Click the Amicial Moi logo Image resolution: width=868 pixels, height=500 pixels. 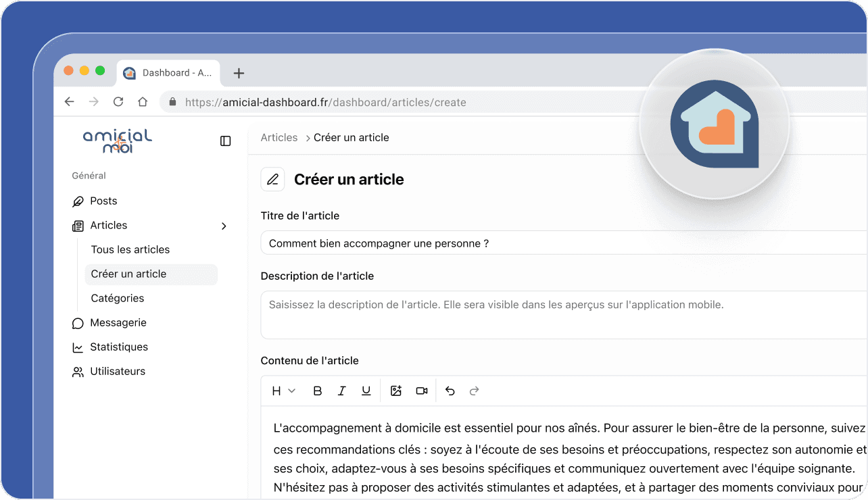point(118,141)
